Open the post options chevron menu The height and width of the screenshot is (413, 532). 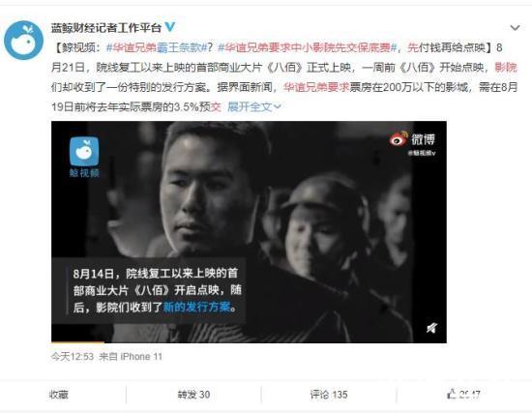[515, 27]
